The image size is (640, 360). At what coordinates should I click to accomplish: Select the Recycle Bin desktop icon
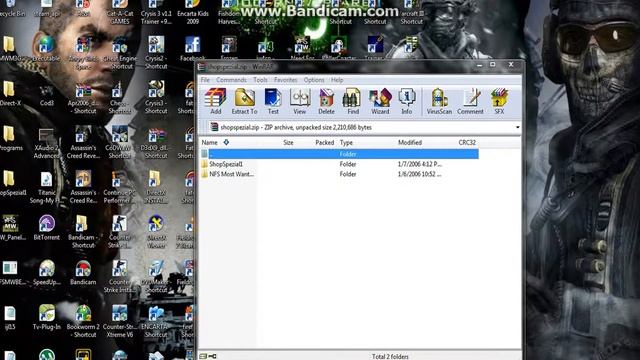[x=11, y=8]
